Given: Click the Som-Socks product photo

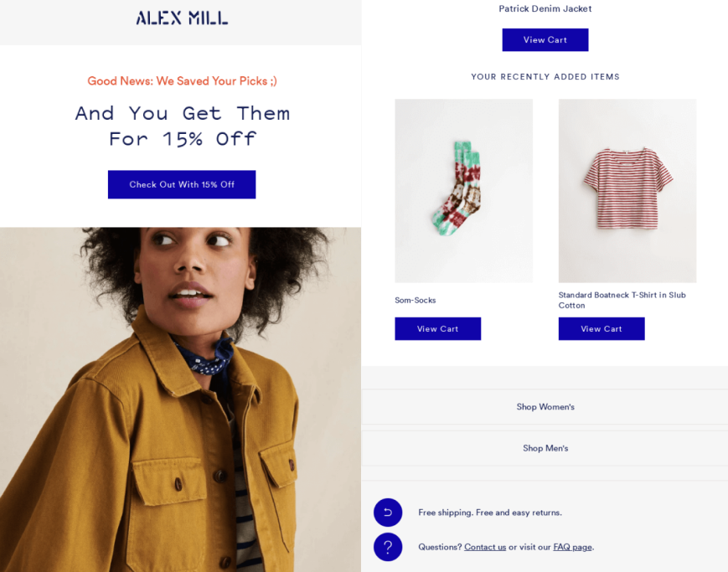Looking at the screenshot, I should point(463,190).
